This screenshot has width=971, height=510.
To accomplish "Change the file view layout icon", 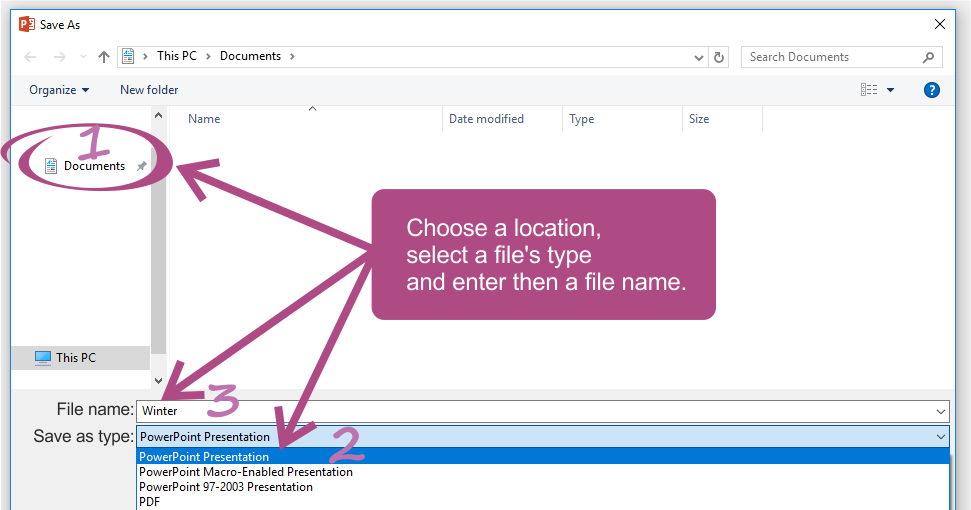I will (869, 90).
